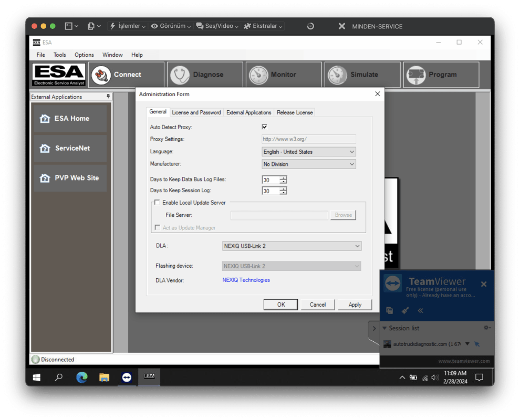Switch to Release License tab
Viewport: 520px width, 420px height.
(295, 113)
